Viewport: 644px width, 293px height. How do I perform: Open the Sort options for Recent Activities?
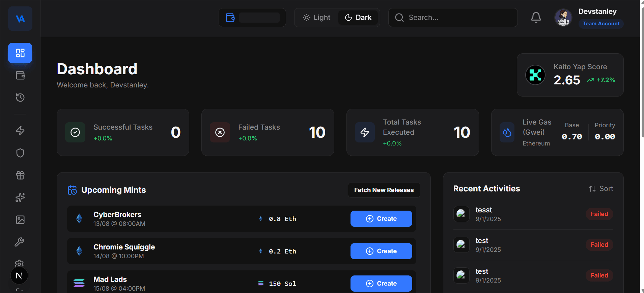pos(601,189)
